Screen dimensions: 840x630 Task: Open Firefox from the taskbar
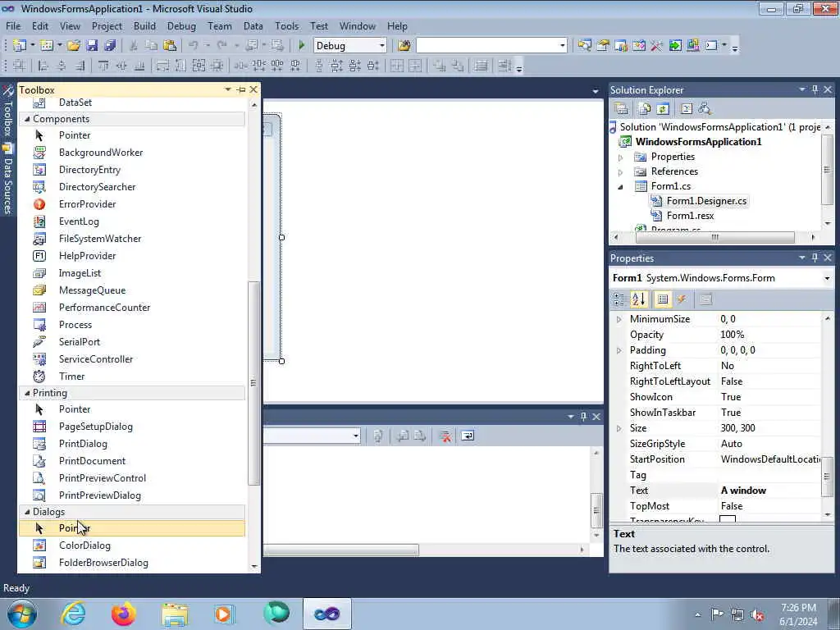click(124, 614)
